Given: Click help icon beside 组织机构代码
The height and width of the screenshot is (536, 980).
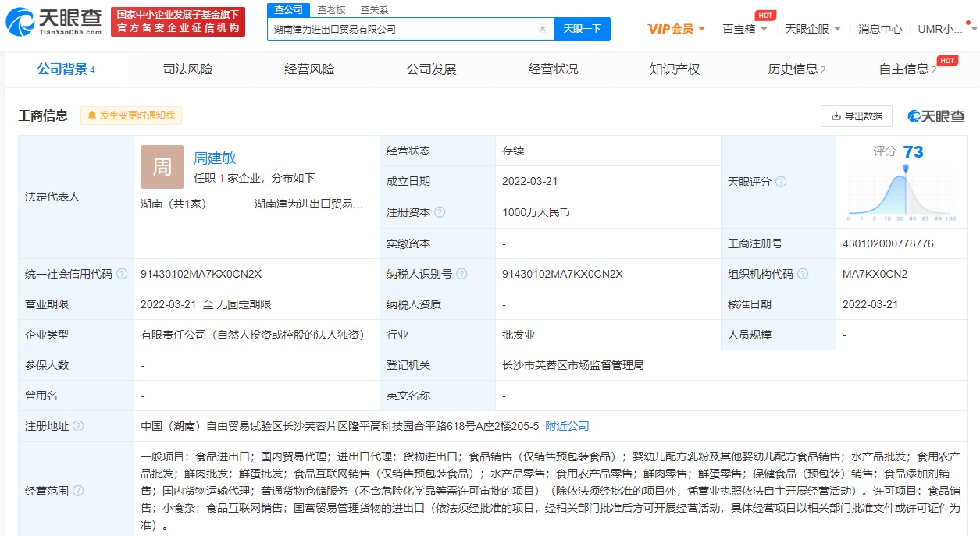Looking at the screenshot, I should tap(803, 274).
